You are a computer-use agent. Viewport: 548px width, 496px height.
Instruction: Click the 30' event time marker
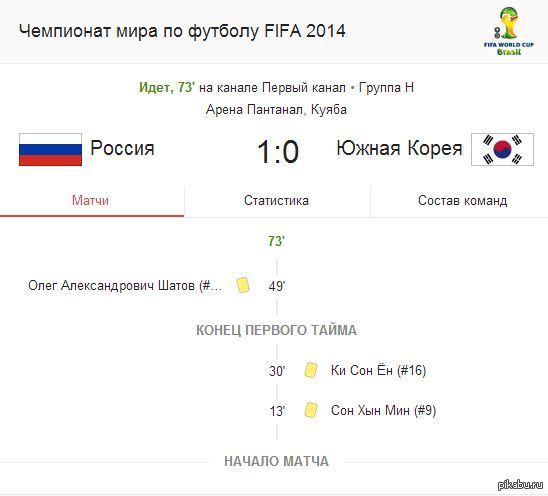[277, 371]
